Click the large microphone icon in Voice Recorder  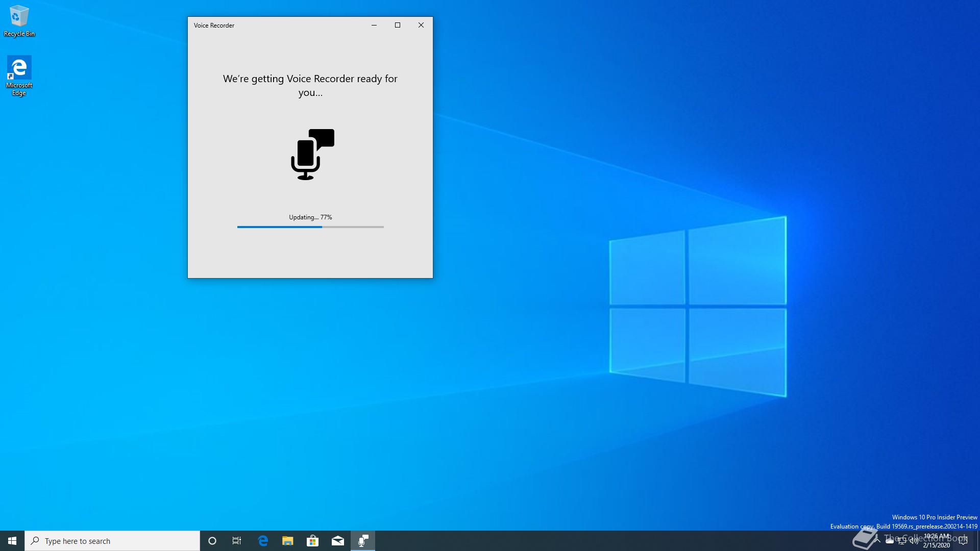pos(312,155)
